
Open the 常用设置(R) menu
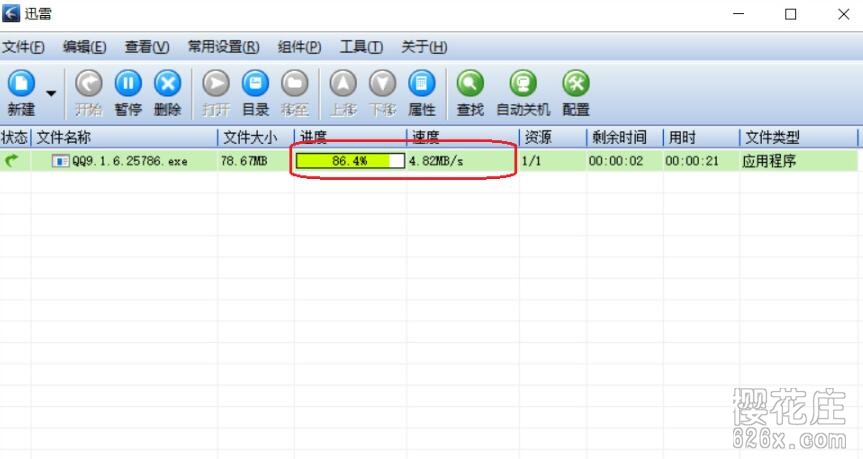[223, 47]
